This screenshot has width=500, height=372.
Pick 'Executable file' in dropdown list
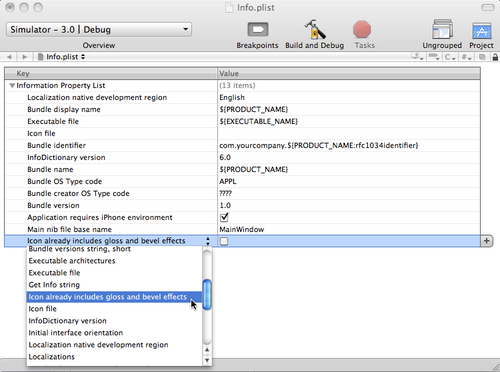tap(114, 273)
